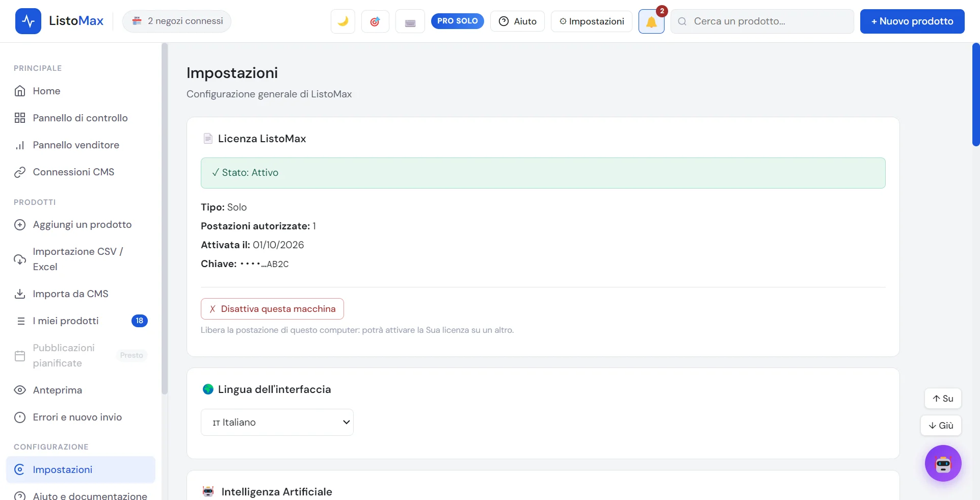The image size is (980, 500).
Task: Click the Anteprima eye icon
Action: [x=20, y=390]
